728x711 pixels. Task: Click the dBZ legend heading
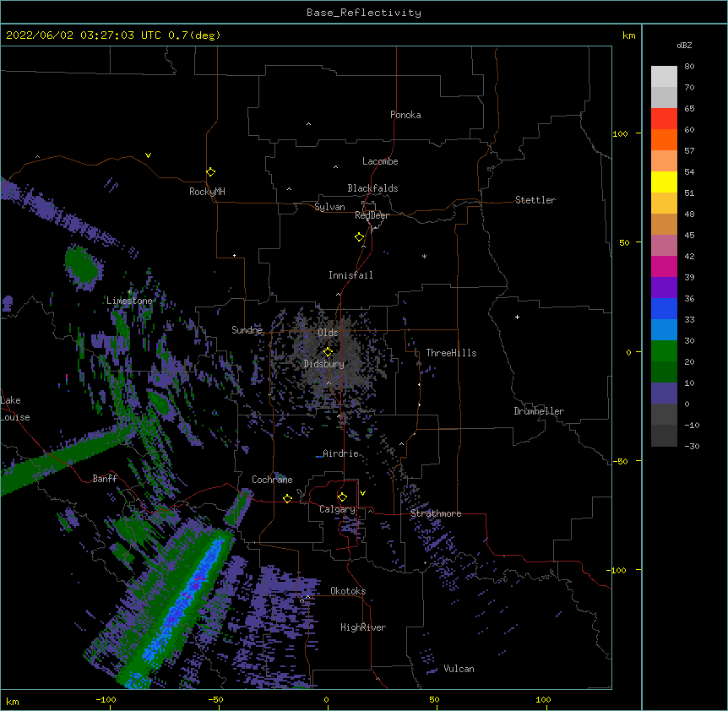pyautogui.click(x=684, y=46)
